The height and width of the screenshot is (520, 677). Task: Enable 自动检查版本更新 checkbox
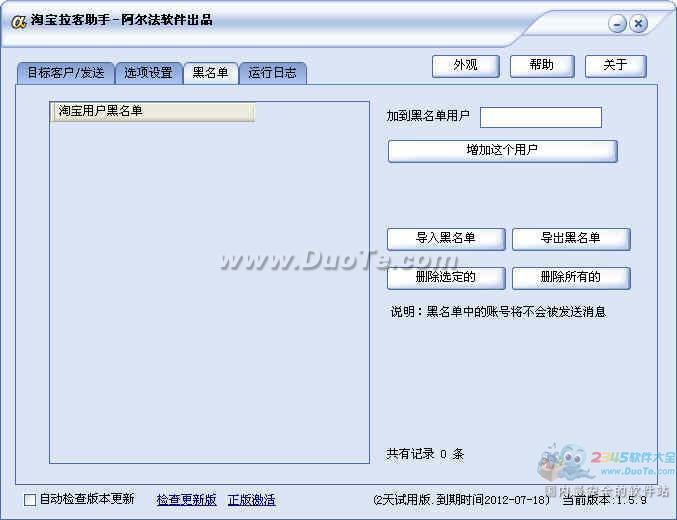point(30,500)
